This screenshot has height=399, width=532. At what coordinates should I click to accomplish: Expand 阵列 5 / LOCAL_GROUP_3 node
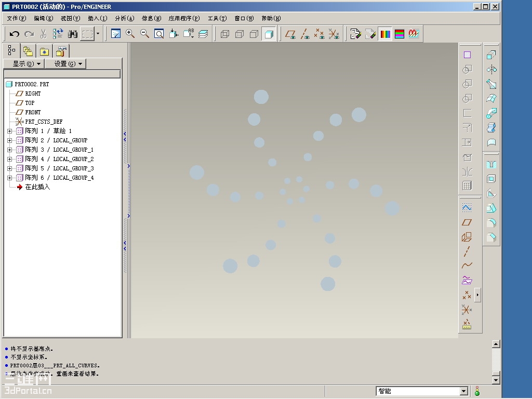click(x=9, y=168)
